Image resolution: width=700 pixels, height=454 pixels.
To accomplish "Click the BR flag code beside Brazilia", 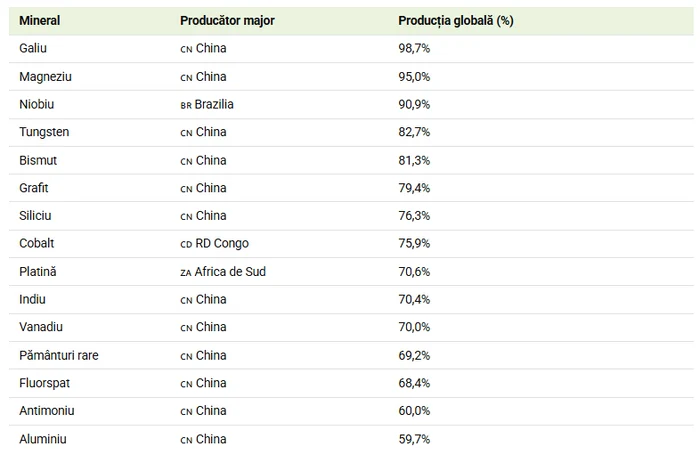I will pyautogui.click(x=186, y=105).
